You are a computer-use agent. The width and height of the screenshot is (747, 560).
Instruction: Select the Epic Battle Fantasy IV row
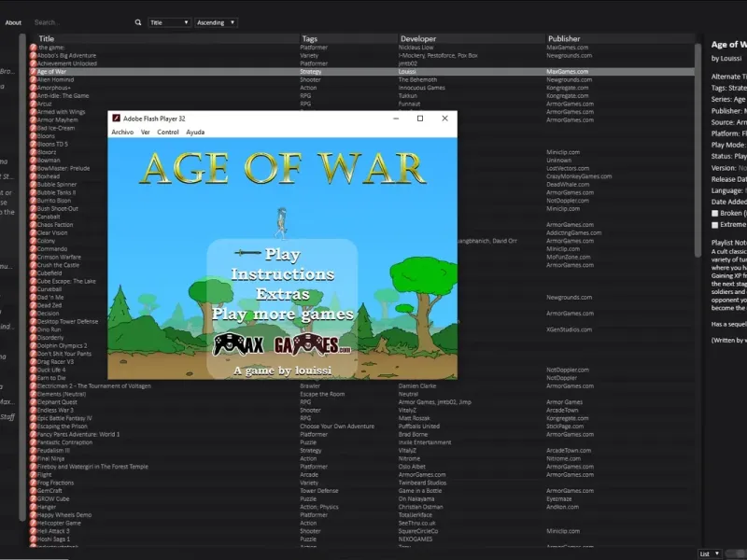click(361, 418)
